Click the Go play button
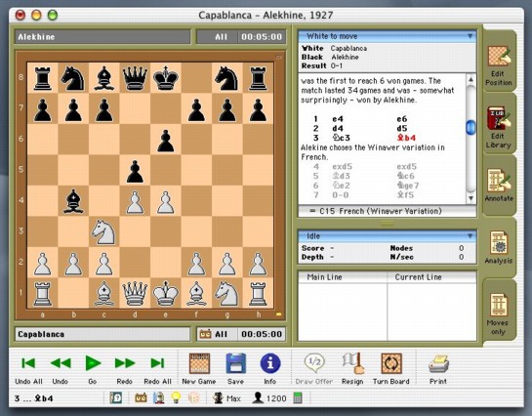 point(93,368)
